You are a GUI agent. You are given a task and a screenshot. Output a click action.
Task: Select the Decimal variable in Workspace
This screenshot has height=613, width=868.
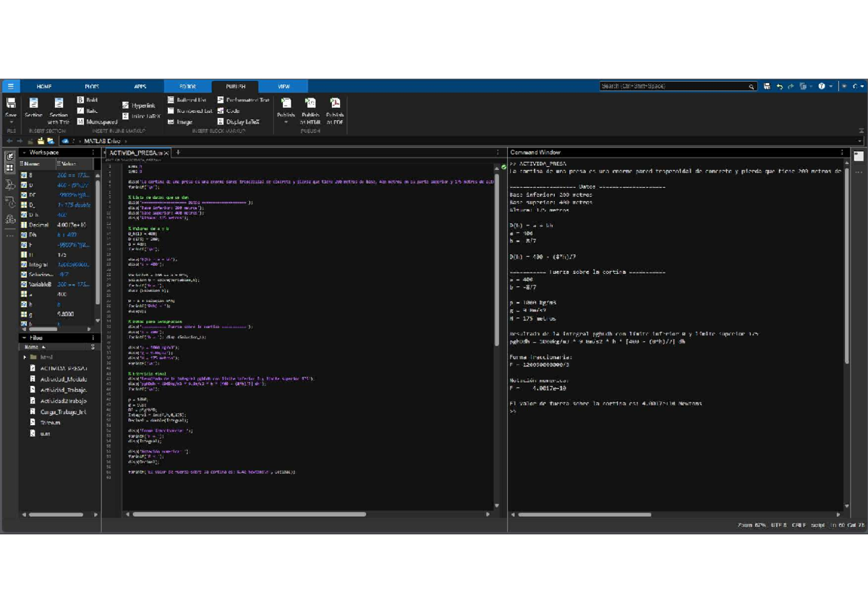pyautogui.click(x=39, y=225)
